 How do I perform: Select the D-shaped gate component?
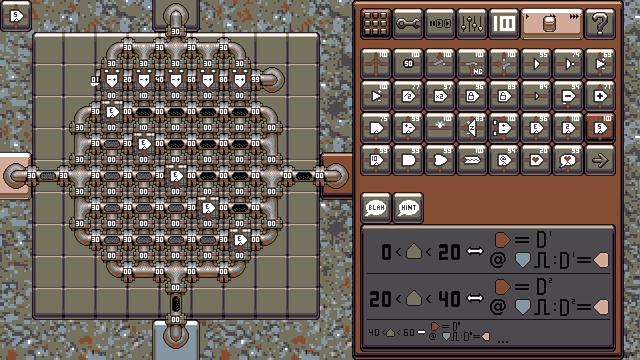click(x=408, y=160)
